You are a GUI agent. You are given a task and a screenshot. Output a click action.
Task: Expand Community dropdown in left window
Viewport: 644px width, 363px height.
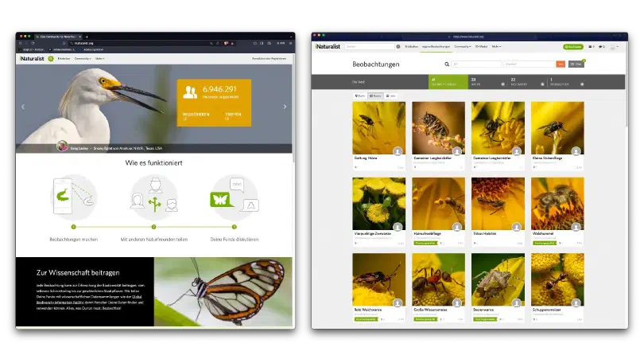coord(83,59)
